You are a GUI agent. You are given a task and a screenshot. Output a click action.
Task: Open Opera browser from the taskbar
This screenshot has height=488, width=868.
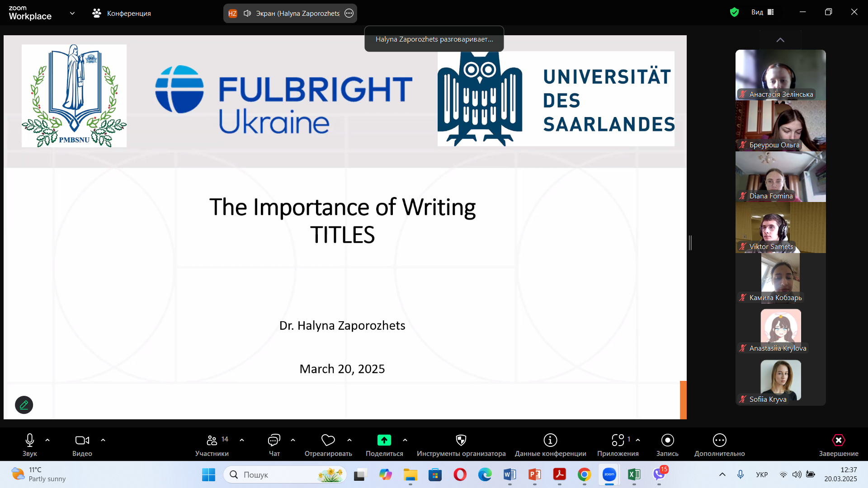pos(460,474)
